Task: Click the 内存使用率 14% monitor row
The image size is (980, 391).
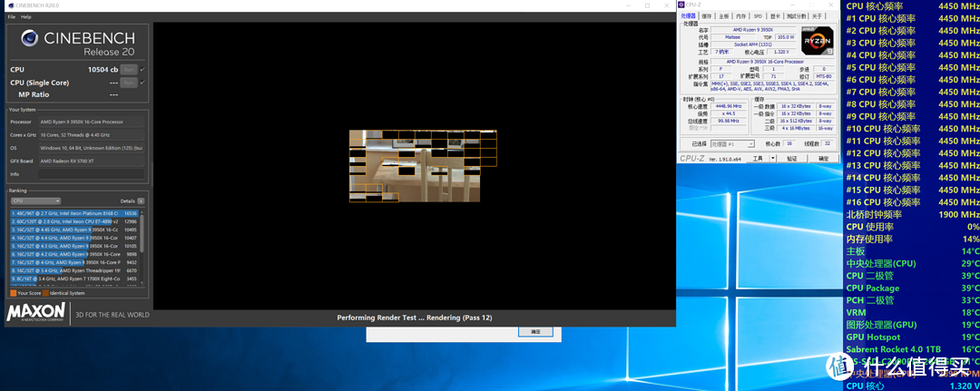Action: (x=913, y=239)
